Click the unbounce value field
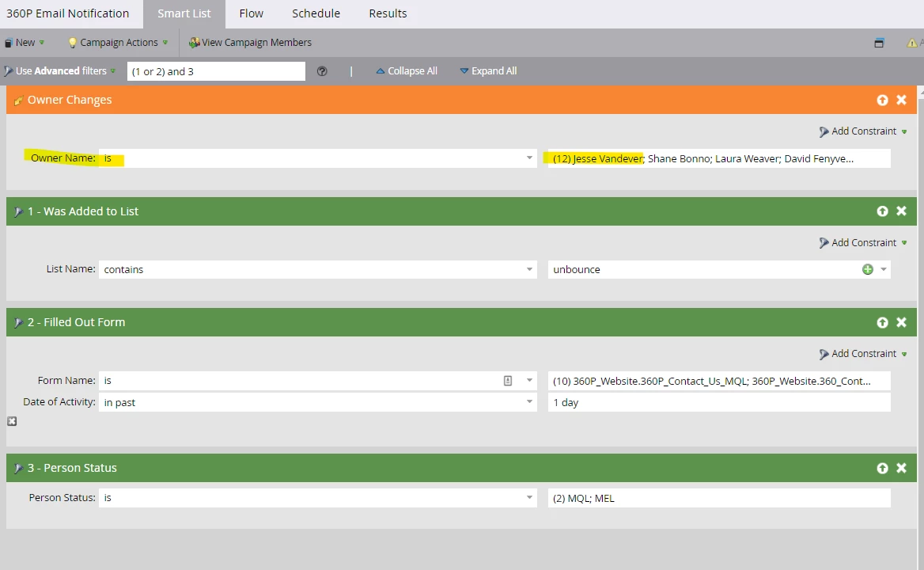Image resolution: width=924 pixels, height=570 pixels. (704, 269)
